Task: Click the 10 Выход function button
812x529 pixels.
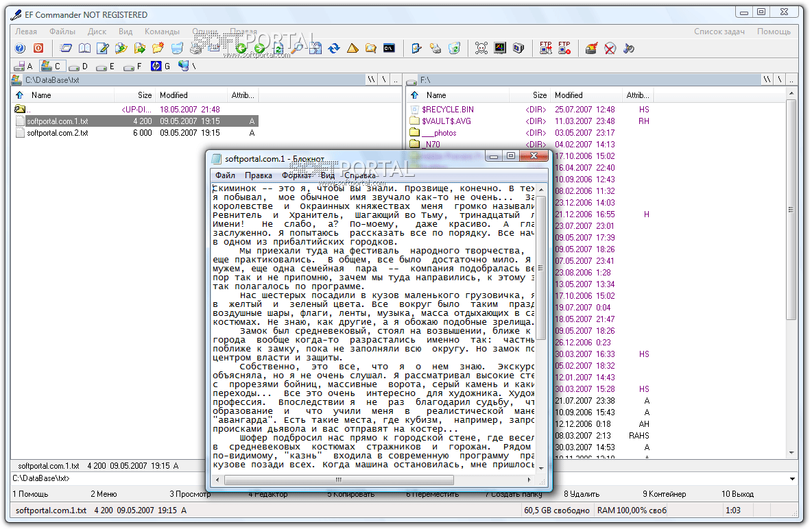Action: [x=737, y=494]
